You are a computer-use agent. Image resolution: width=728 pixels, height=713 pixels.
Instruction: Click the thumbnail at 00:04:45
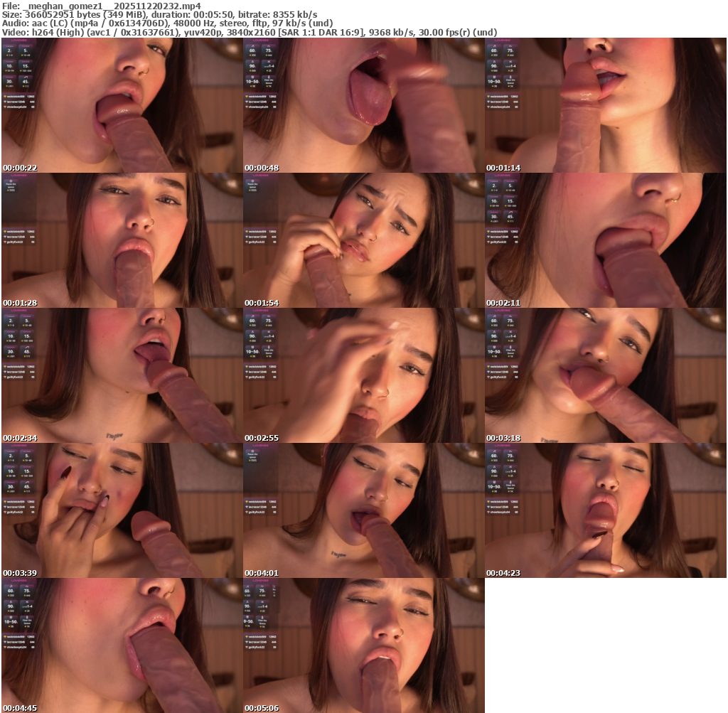pos(122,645)
